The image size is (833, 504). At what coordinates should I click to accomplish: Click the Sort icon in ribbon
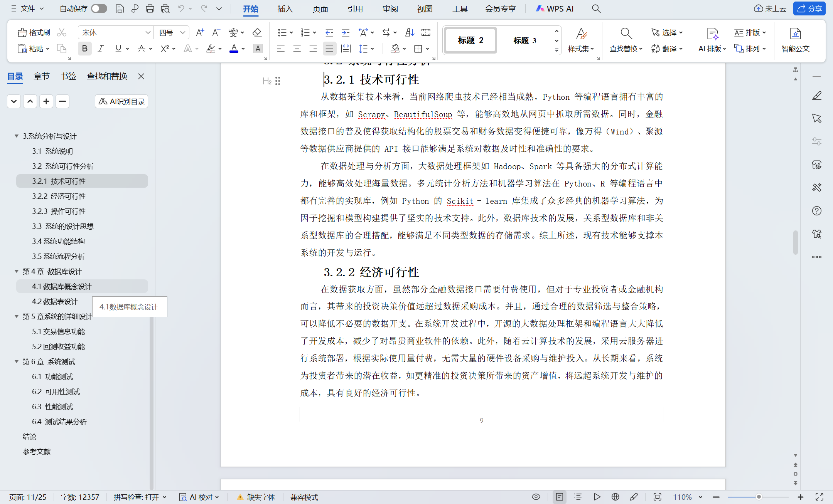coord(410,32)
